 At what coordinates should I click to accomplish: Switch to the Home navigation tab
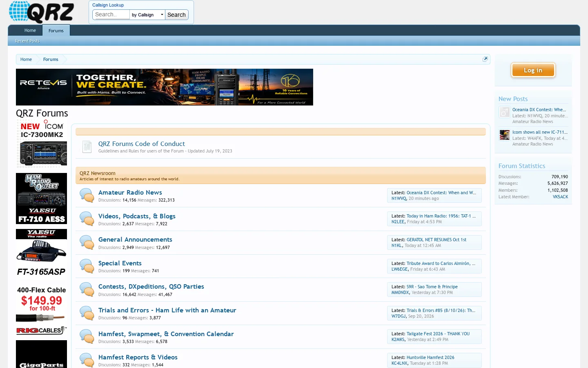pyautogui.click(x=30, y=30)
